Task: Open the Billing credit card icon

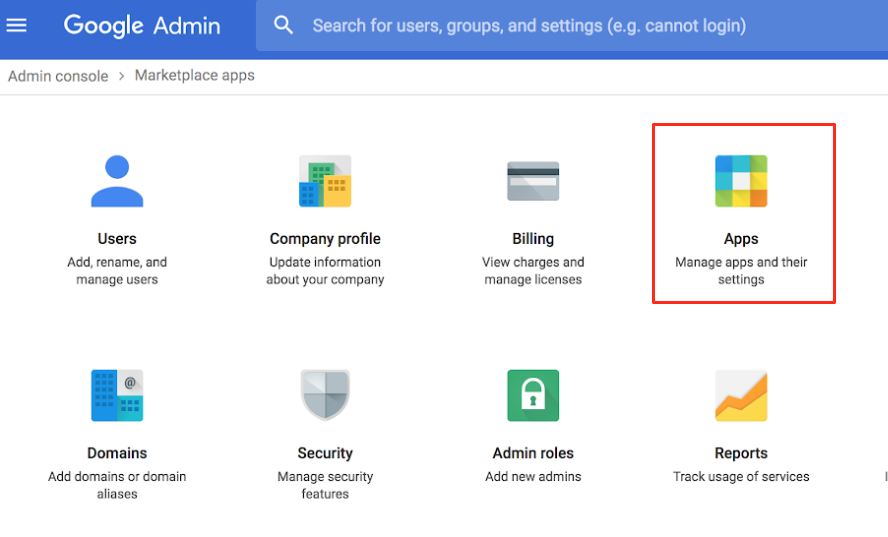Action: click(x=533, y=181)
